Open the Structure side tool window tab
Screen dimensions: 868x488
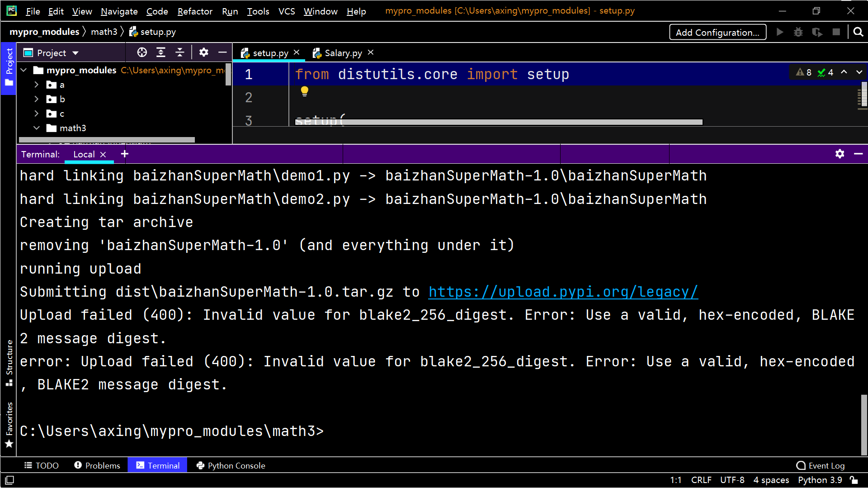pos(9,363)
